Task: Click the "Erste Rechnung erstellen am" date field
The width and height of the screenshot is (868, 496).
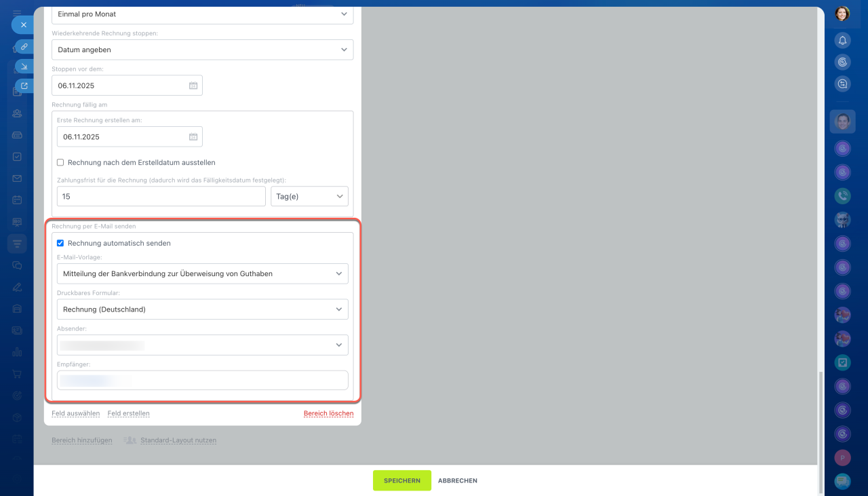Action: tap(130, 137)
